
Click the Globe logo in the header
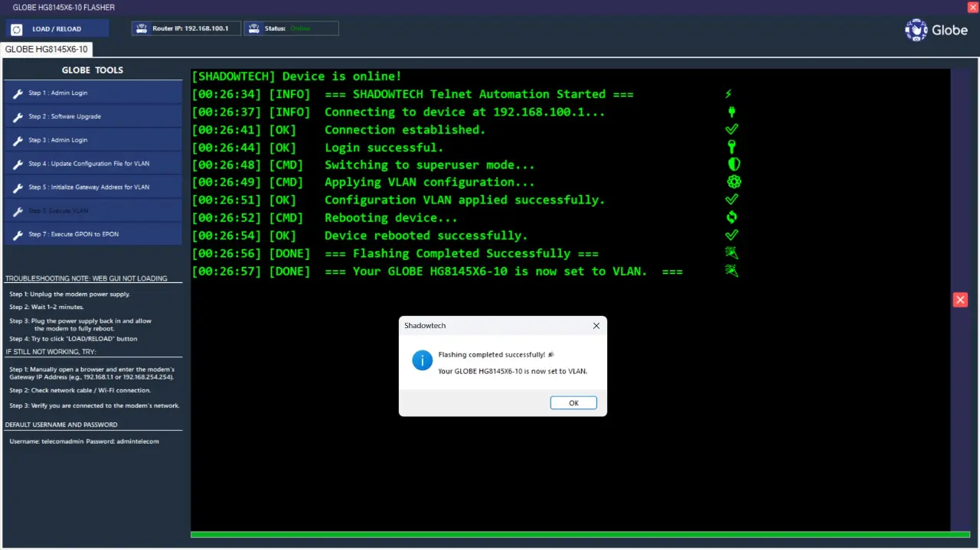[x=936, y=30]
